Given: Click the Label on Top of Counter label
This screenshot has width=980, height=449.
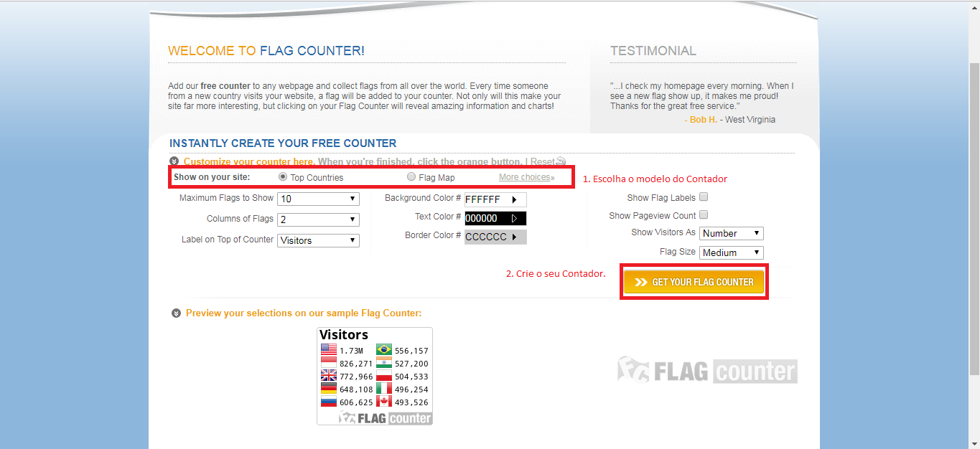Looking at the screenshot, I should [x=228, y=240].
